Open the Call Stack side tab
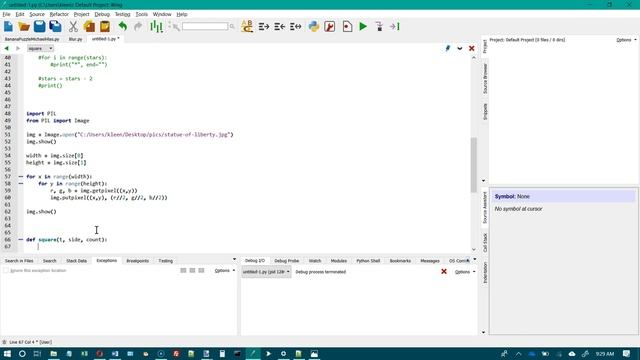The width and height of the screenshot is (640, 360). (485, 242)
